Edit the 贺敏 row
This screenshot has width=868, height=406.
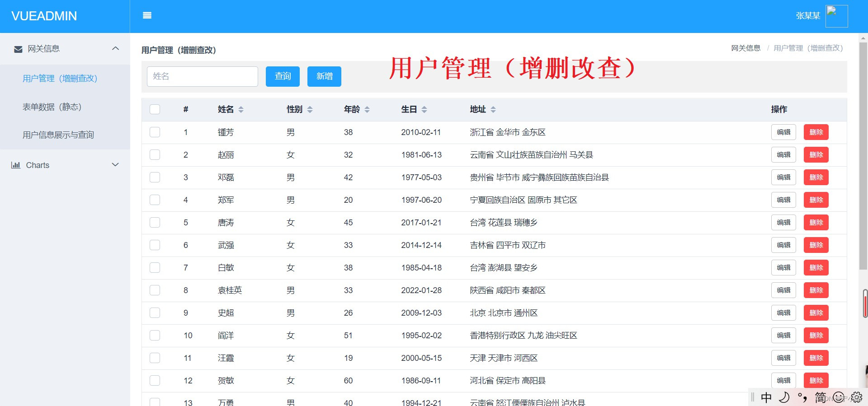783,380
